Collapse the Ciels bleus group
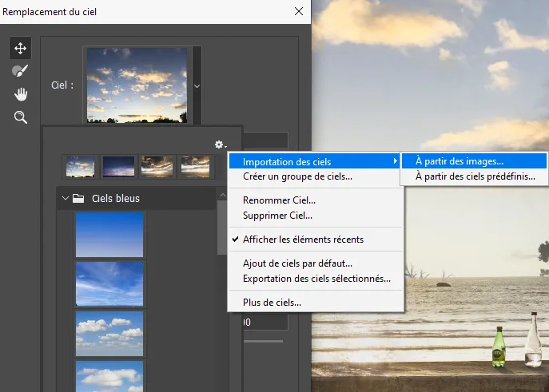 (x=65, y=198)
